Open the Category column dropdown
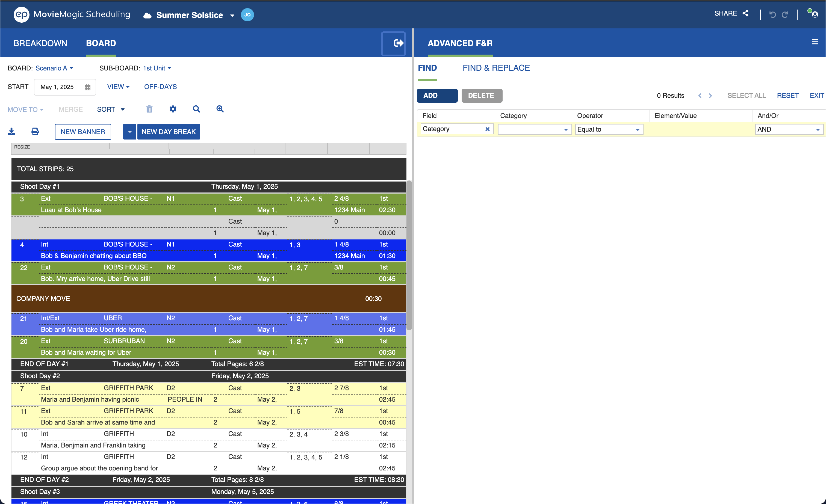Screen dimensions: 826x504 coord(534,129)
